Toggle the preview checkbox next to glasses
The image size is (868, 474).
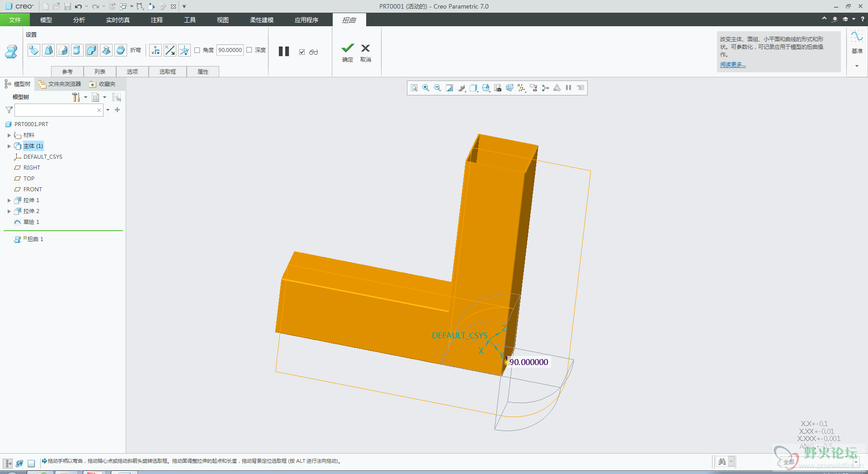coord(302,52)
